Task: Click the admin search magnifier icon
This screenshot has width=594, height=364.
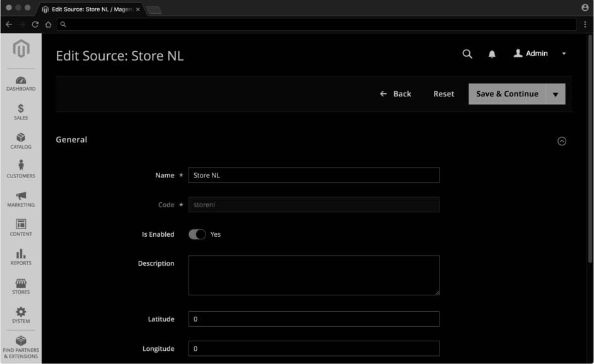Action: 467,54
